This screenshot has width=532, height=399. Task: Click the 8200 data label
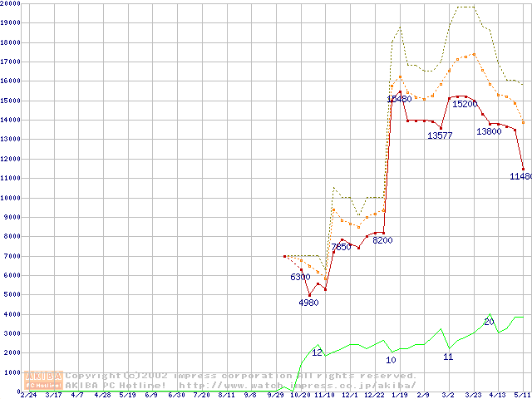[x=382, y=240]
